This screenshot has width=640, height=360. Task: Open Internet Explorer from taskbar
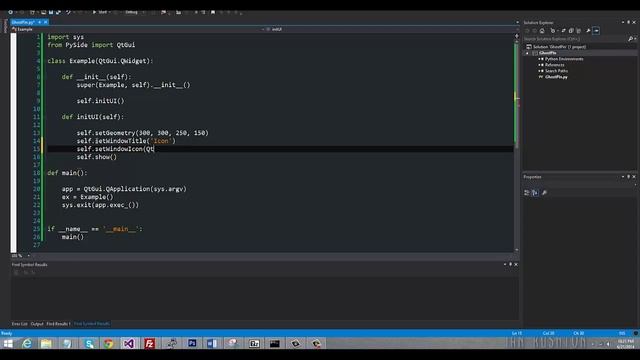(27, 344)
